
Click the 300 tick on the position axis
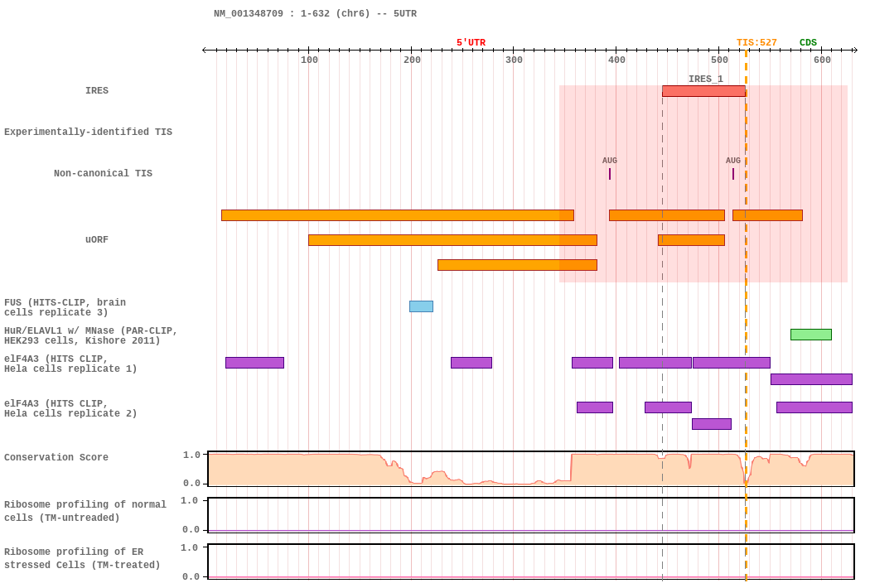point(514,60)
